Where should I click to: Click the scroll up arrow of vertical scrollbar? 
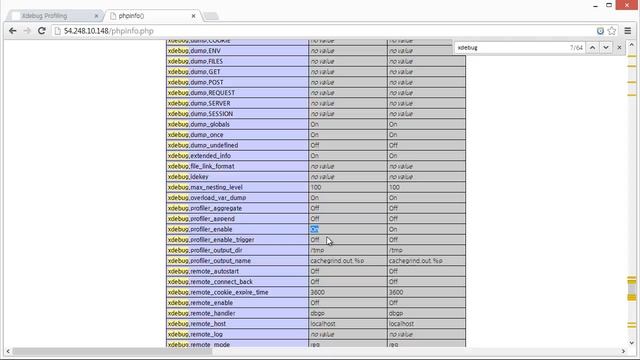(x=632, y=44)
